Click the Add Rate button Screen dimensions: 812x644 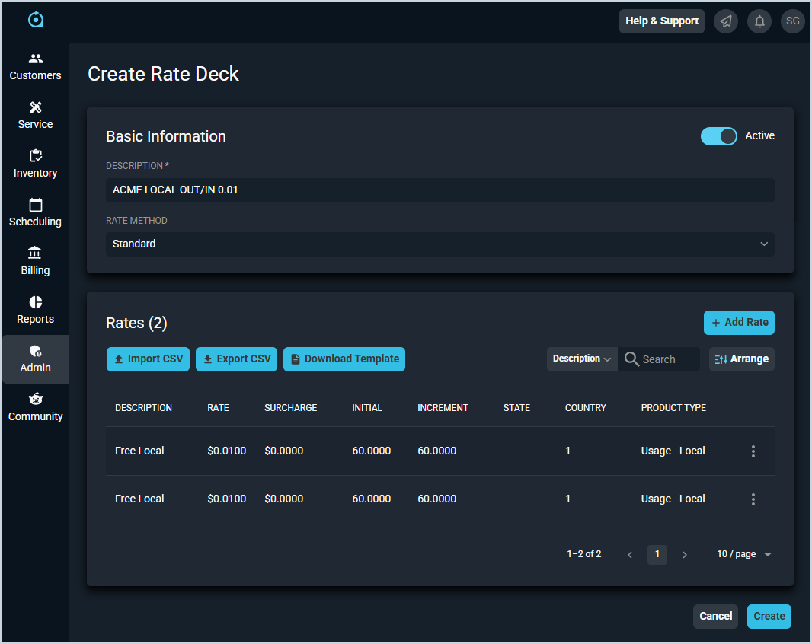pyautogui.click(x=739, y=323)
